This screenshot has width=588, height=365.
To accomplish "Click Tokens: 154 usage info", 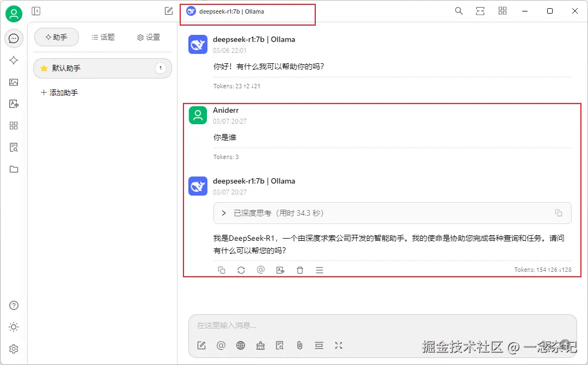I will pyautogui.click(x=543, y=270).
